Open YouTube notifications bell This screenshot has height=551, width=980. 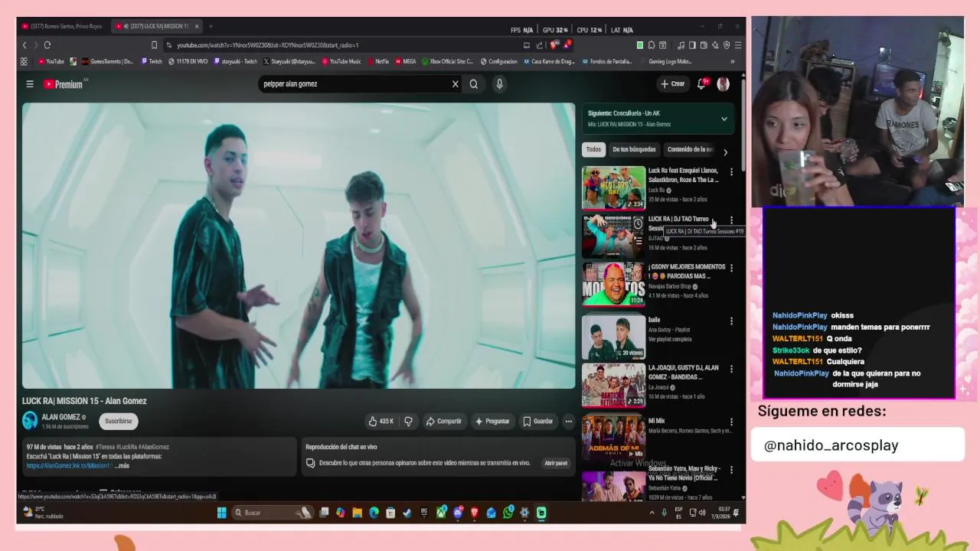701,84
